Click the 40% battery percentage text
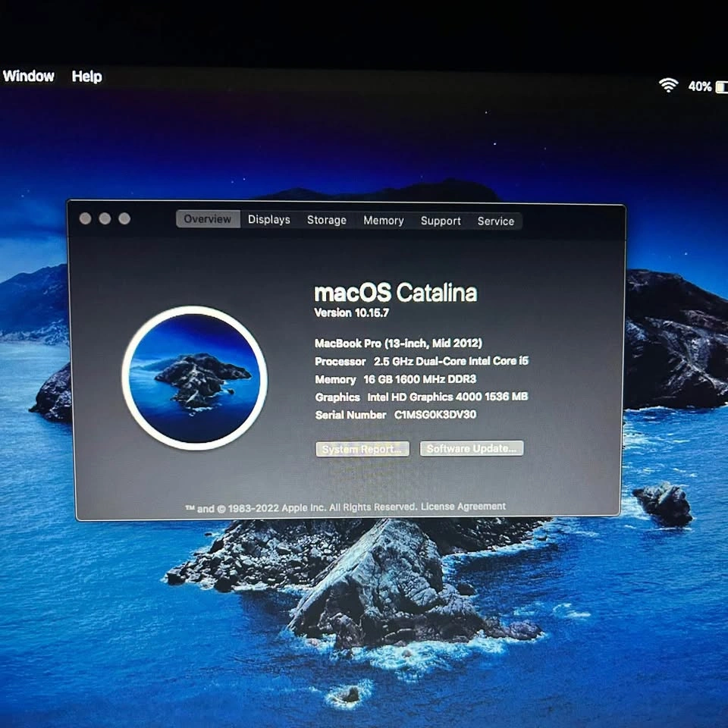Image resolution: width=728 pixels, height=728 pixels. click(x=699, y=86)
